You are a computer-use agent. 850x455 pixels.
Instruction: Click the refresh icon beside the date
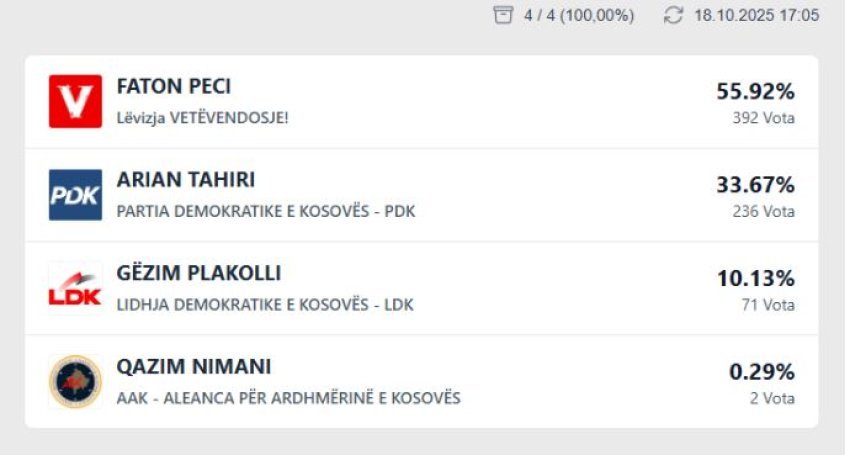tap(673, 16)
